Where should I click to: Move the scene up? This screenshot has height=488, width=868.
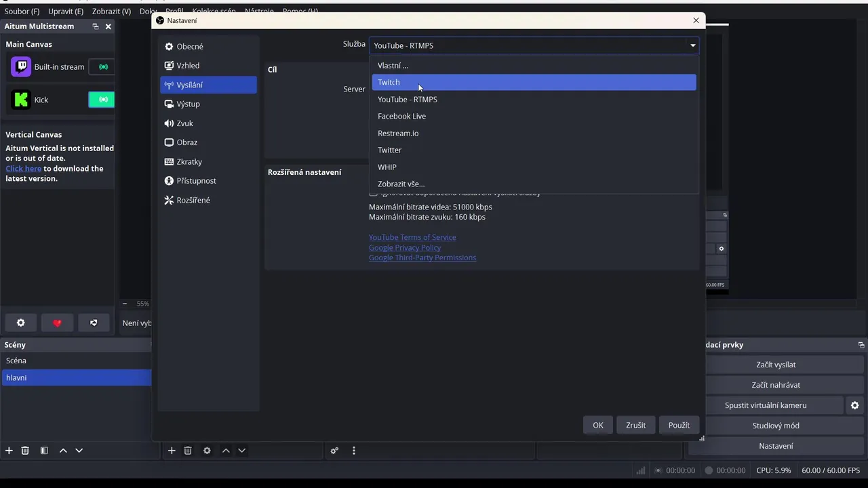click(x=63, y=451)
